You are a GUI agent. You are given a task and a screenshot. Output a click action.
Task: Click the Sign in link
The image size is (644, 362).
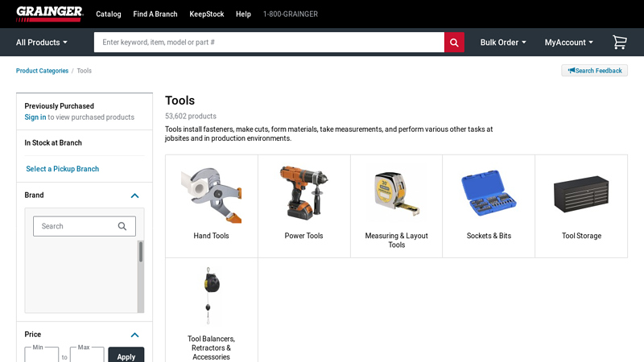click(x=35, y=117)
